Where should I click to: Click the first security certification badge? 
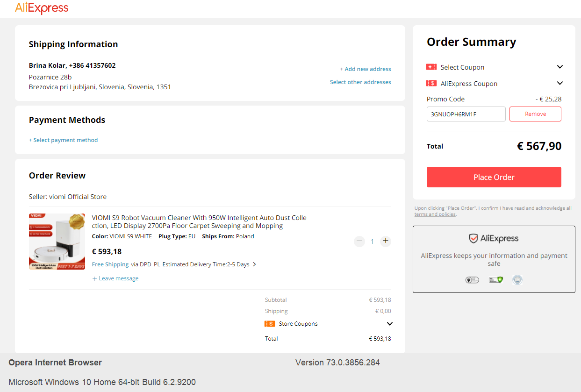(473, 280)
